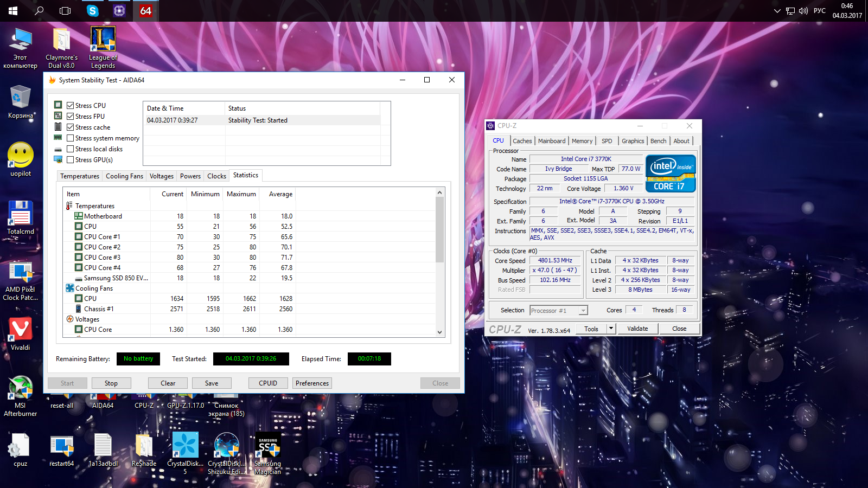Stop the AIDA64 stability test
Image resolution: width=868 pixels, height=488 pixels.
click(111, 383)
